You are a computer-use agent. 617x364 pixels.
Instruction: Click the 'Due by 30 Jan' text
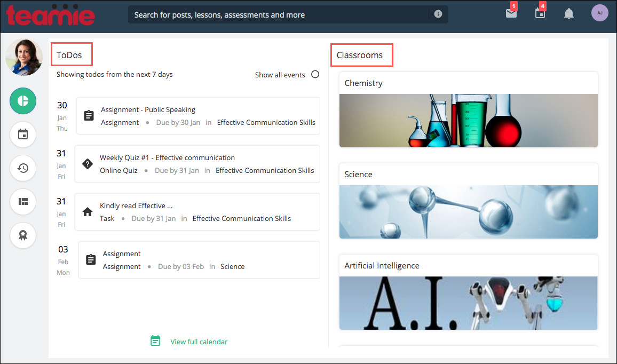(178, 122)
